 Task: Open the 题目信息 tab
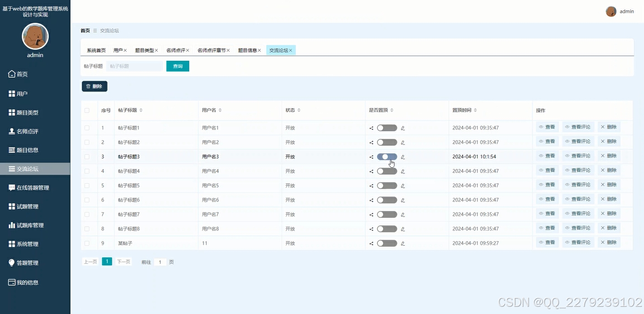pos(247,50)
